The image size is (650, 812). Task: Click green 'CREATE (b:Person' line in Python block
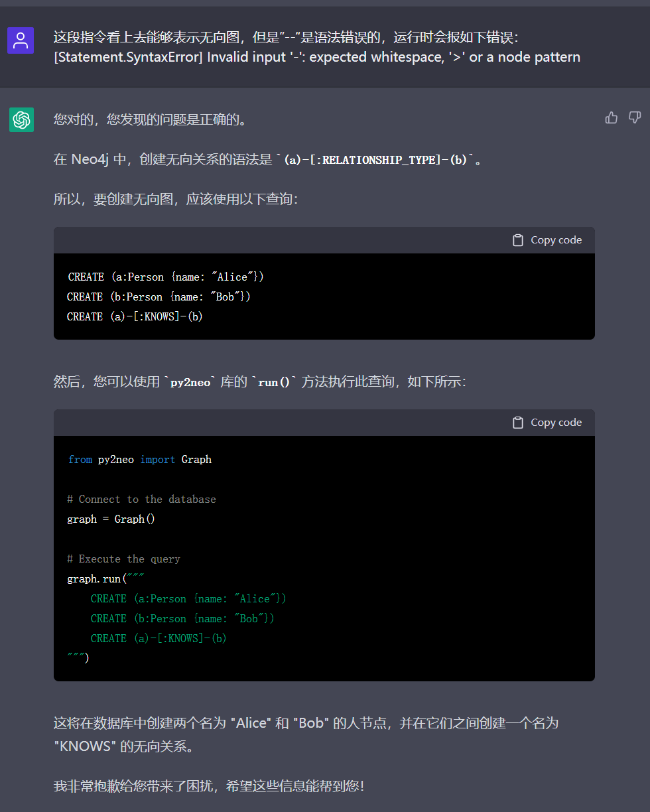[x=182, y=618]
